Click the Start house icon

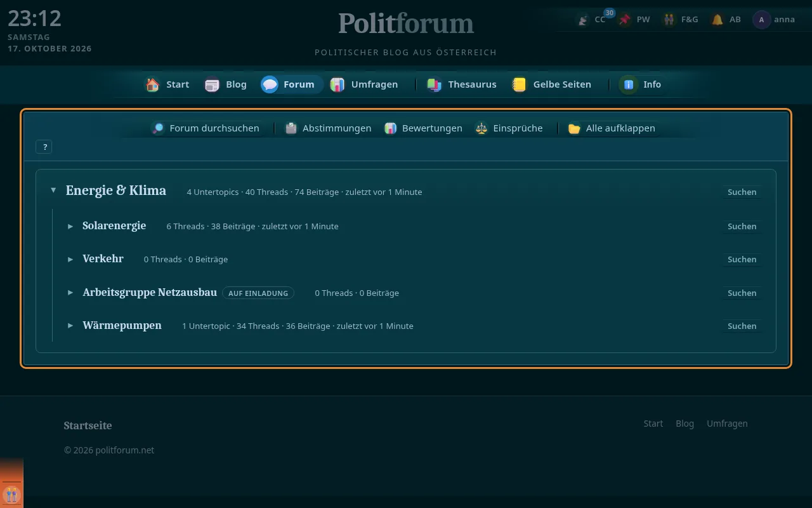(152, 84)
